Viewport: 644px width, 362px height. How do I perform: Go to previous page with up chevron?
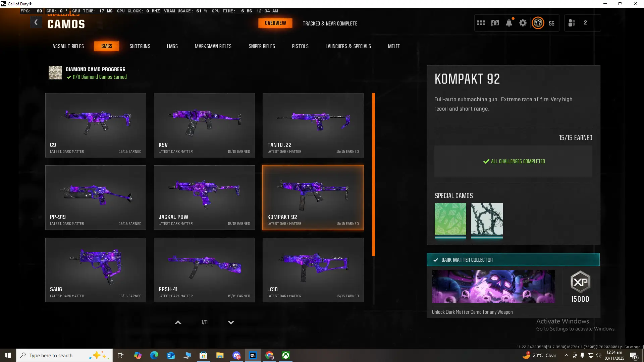click(178, 322)
